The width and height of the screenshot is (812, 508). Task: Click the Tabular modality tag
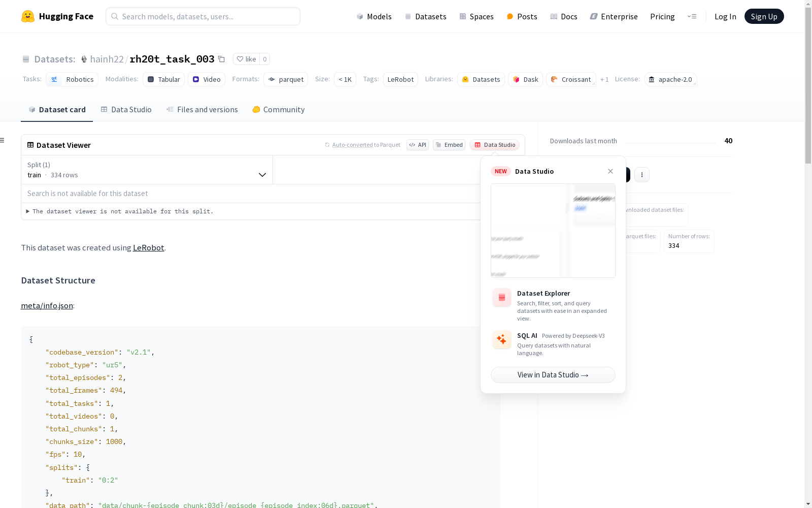tap(163, 79)
